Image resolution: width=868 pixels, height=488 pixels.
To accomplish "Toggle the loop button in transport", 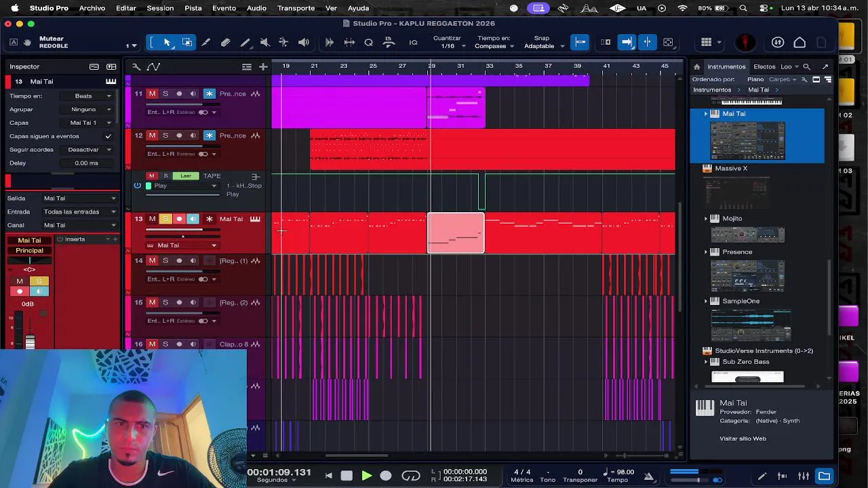I will 411,476.
